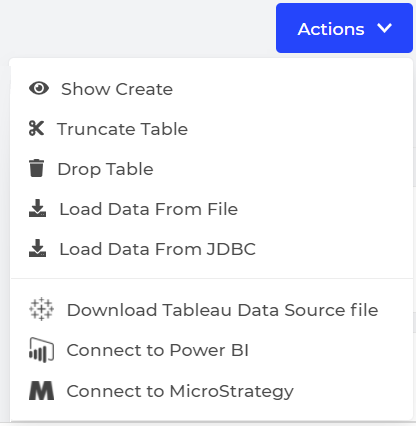This screenshot has height=426, width=416.
Task: Click the scissors icon for Truncate Table
Action: (36, 129)
